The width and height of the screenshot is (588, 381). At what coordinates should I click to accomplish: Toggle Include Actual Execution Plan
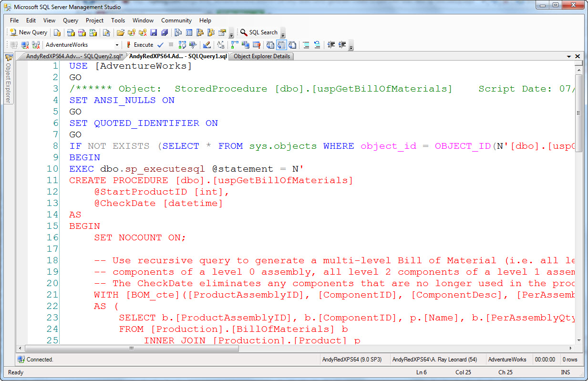coord(235,45)
